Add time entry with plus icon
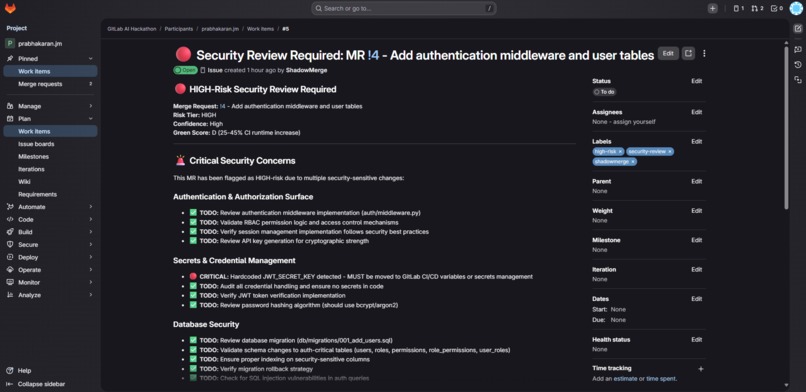This screenshot has height=392, width=806. [701, 369]
